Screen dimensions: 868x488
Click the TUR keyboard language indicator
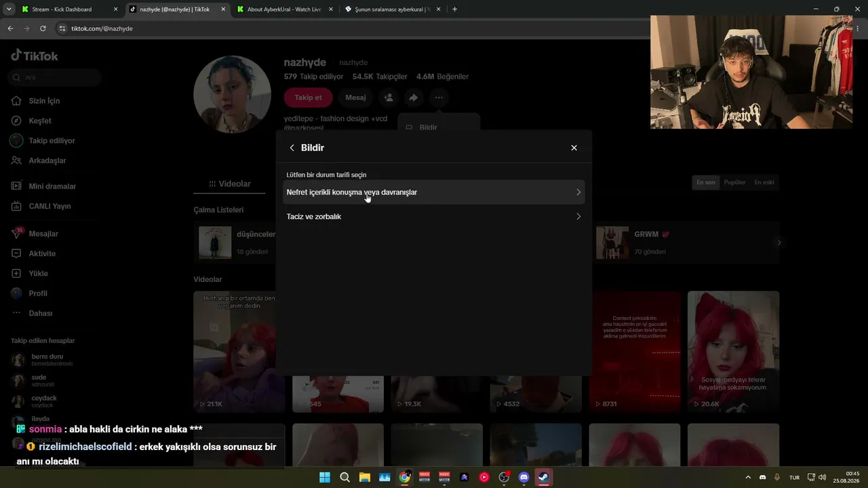(794, 478)
